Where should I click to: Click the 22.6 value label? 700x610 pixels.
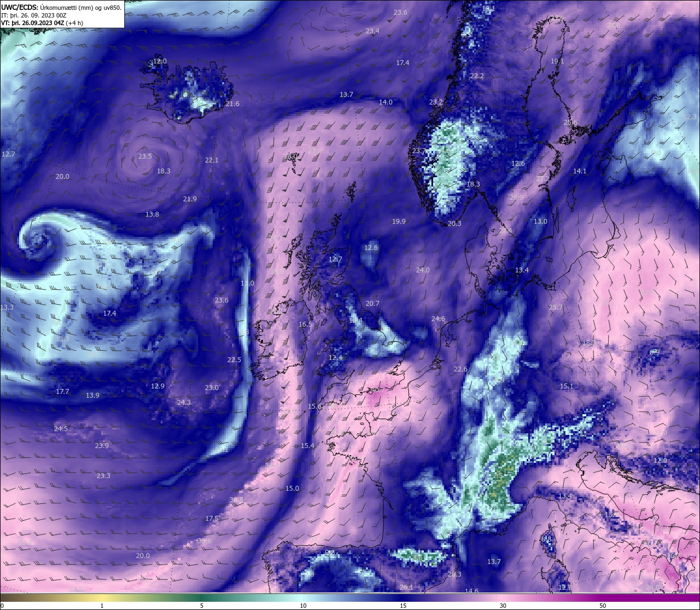coord(460,369)
